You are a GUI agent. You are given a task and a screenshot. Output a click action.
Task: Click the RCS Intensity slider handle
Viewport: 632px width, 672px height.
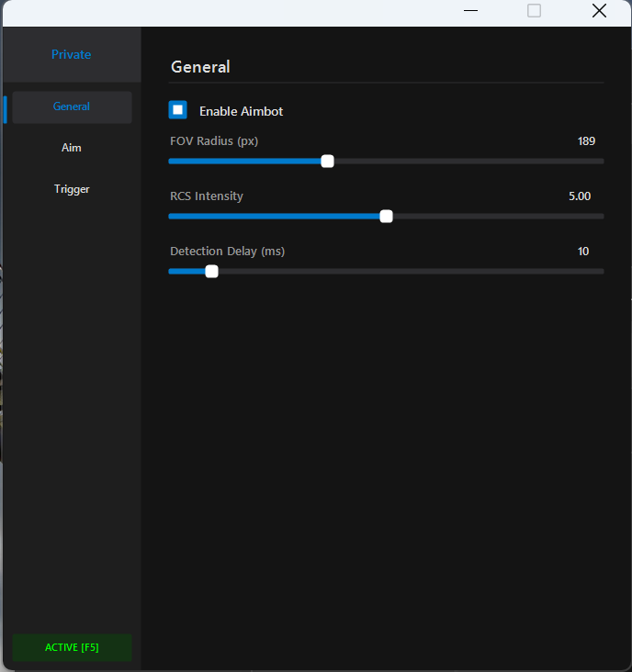click(x=386, y=217)
